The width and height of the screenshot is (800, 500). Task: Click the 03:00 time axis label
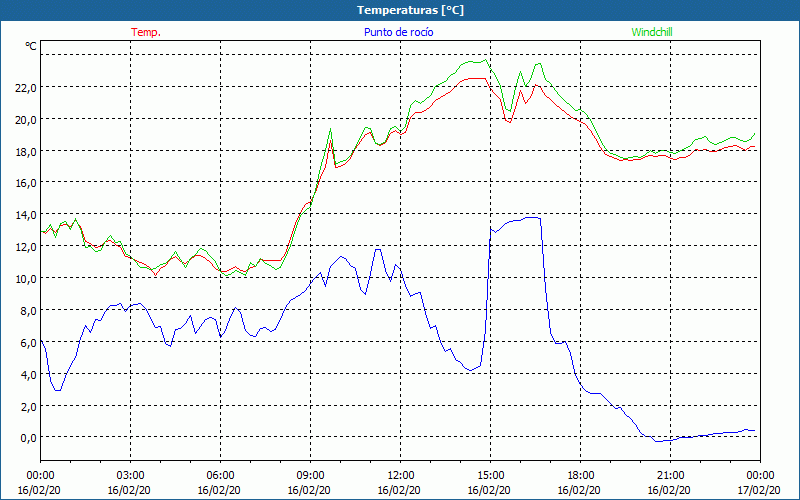click(x=131, y=476)
